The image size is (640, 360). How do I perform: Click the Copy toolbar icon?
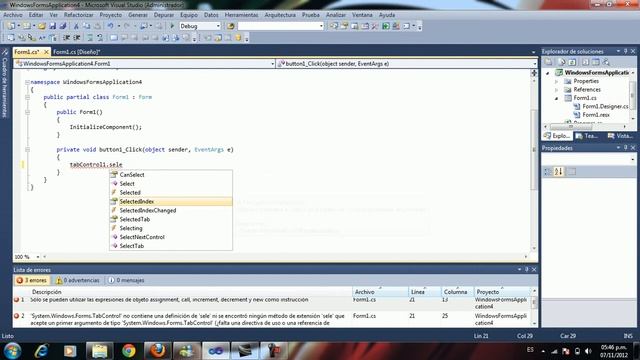[87, 26]
